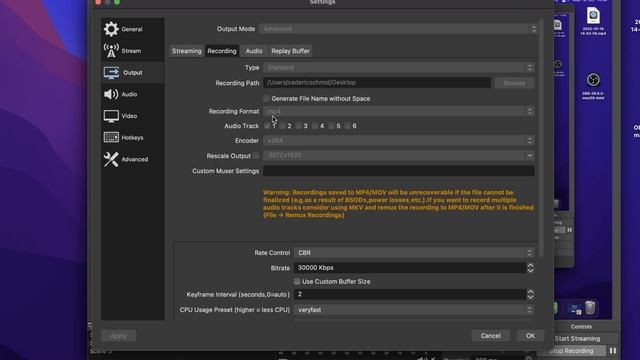
Task: Open Advanced settings tools icon
Action: (x=111, y=159)
